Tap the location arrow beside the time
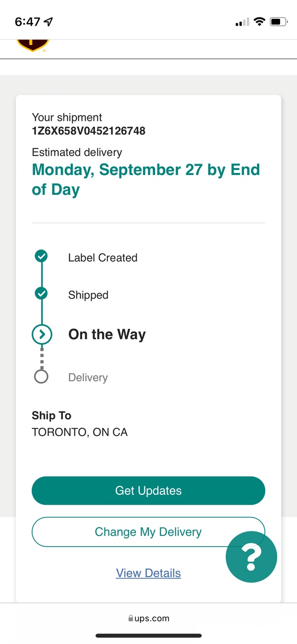 point(49,22)
